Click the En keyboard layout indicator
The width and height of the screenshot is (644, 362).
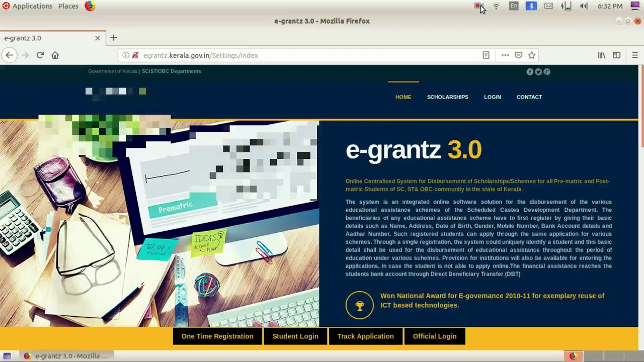514,6
